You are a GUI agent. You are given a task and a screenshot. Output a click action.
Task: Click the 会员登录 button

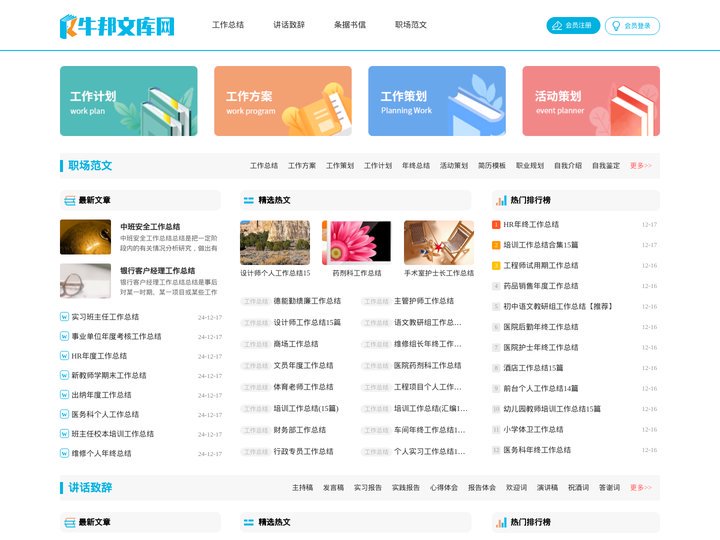click(632, 26)
